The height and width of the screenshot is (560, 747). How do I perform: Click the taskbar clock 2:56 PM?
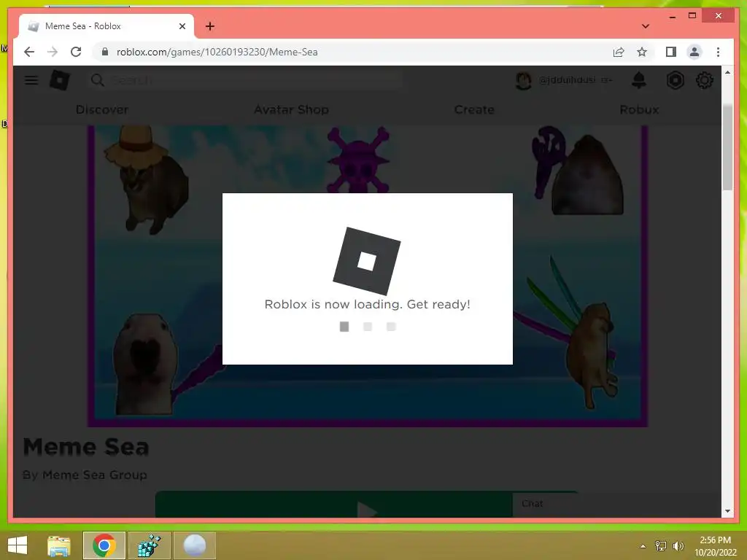[715, 540]
